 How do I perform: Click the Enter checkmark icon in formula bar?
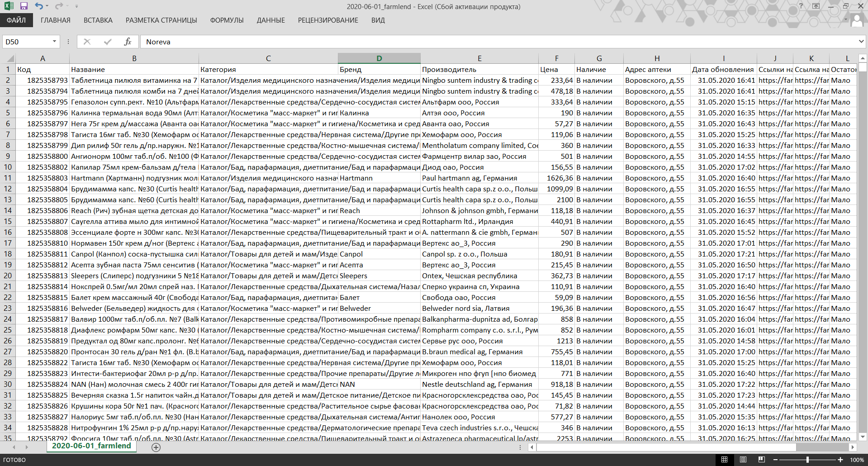click(108, 42)
